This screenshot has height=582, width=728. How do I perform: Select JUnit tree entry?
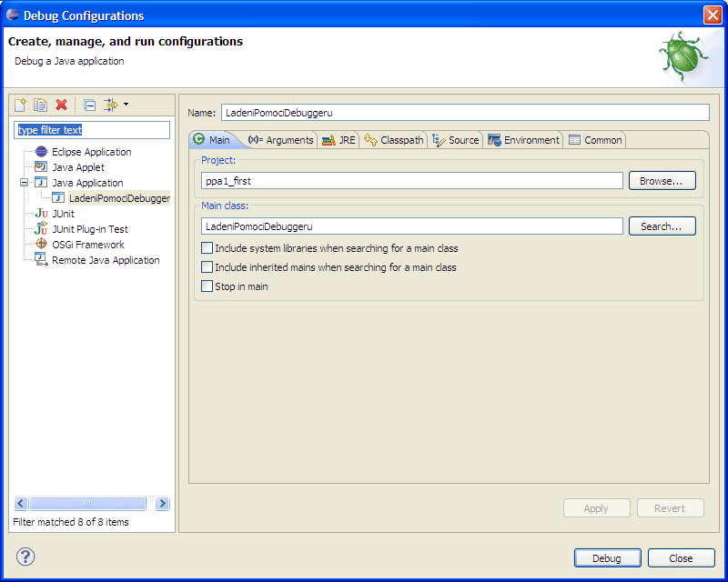[x=63, y=214]
